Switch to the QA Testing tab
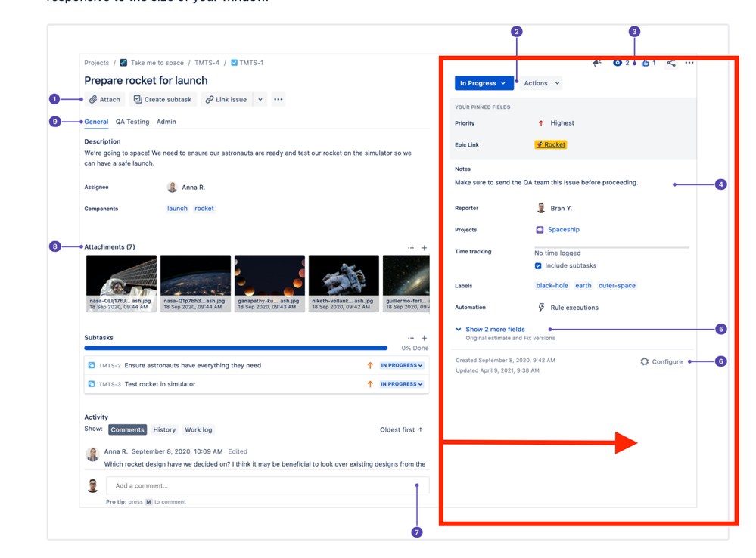This screenshot has height=558, width=756. tap(132, 122)
